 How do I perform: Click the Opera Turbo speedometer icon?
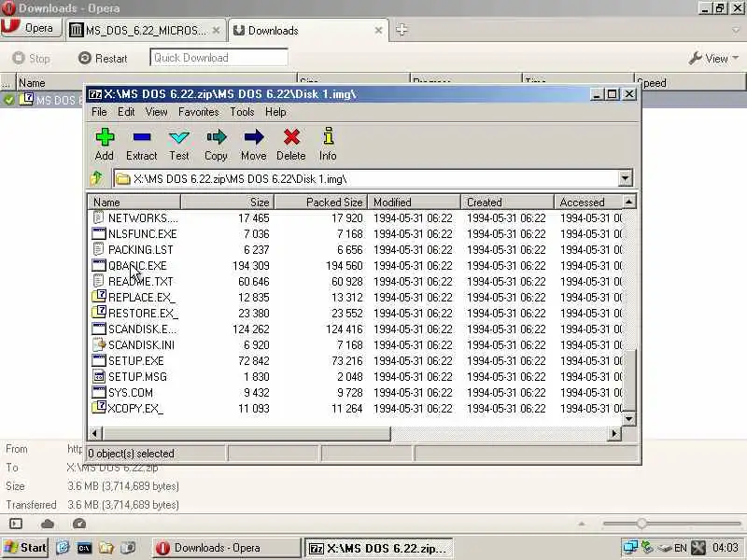click(79, 524)
